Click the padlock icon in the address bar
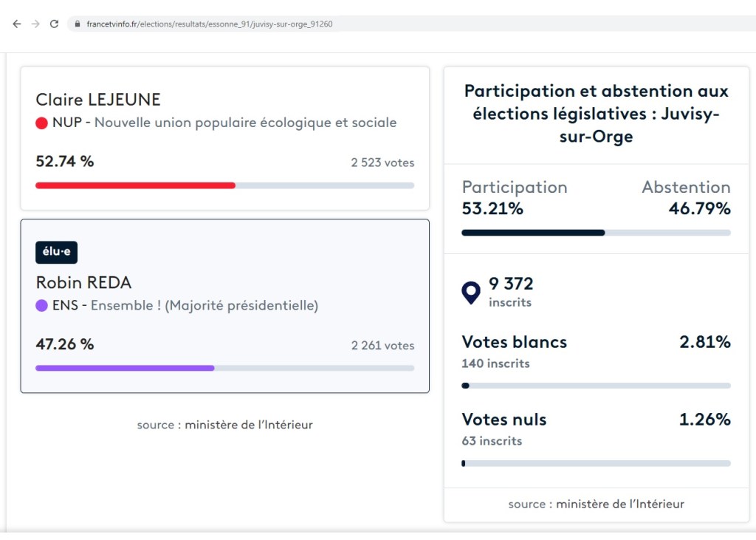 (x=77, y=23)
